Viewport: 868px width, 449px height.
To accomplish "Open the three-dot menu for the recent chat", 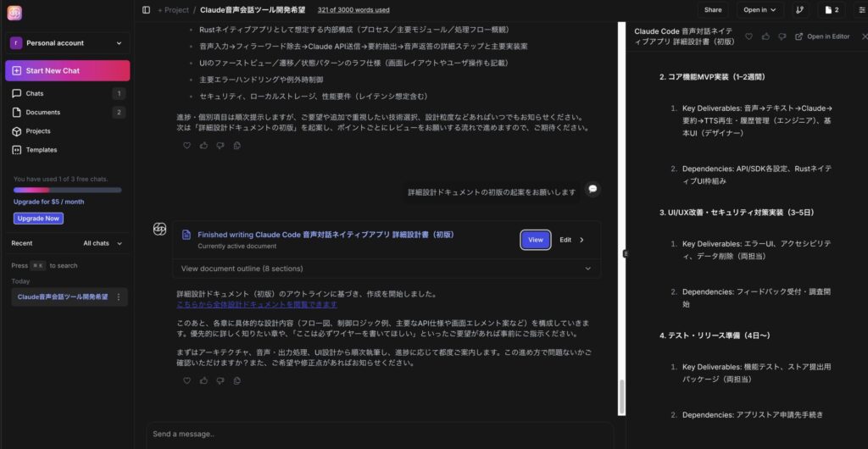I will point(118,297).
